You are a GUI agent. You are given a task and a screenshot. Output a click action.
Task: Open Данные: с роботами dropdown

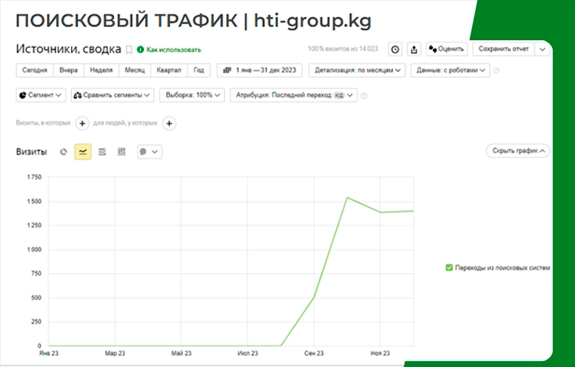coord(450,70)
